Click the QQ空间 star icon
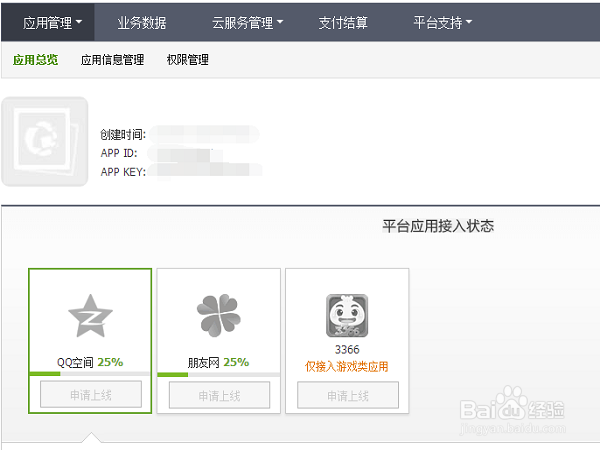This screenshot has width=600, height=450. coord(90,316)
